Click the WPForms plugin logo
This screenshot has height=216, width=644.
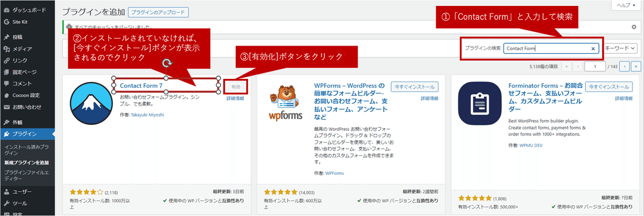pyautogui.click(x=286, y=103)
